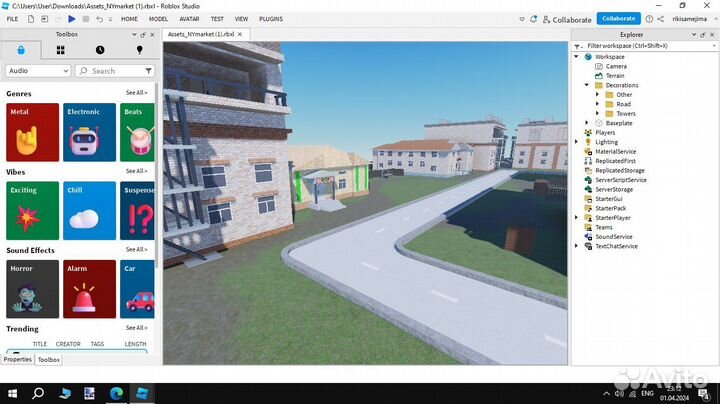The image size is (720, 404).
Task: Click the blue Collaborate button
Action: [618, 18]
